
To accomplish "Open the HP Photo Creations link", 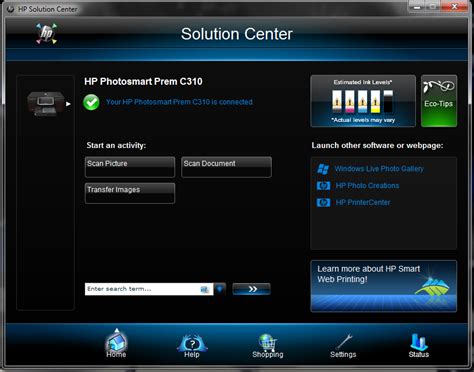I will [x=367, y=186].
